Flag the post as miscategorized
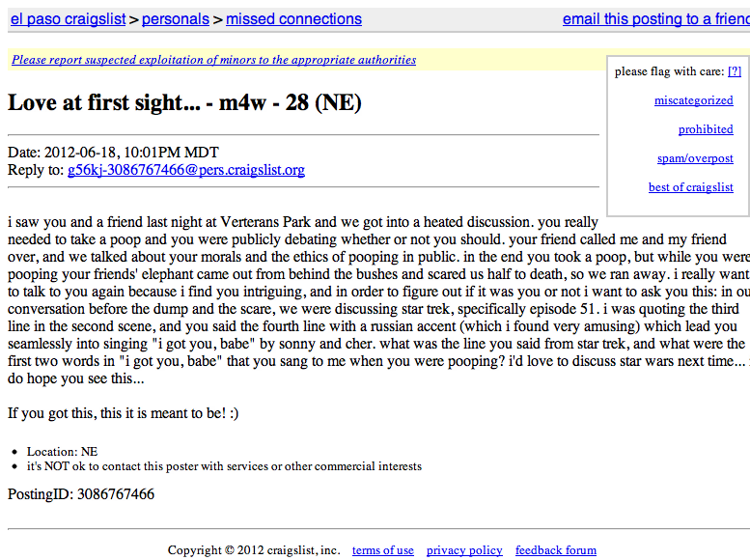This screenshot has width=750, height=560. pyautogui.click(x=694, y=100)
